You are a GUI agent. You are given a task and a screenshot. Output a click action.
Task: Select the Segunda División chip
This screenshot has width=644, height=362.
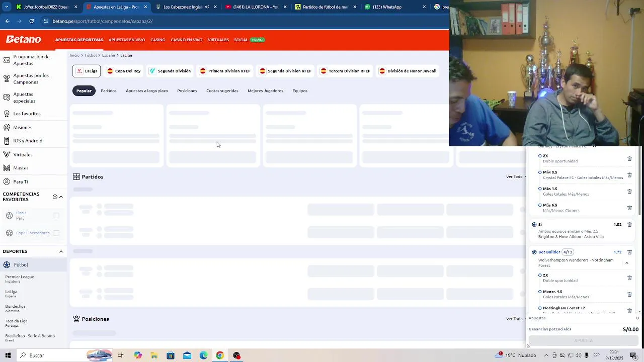pyautogui.click(x=170, y=71)
